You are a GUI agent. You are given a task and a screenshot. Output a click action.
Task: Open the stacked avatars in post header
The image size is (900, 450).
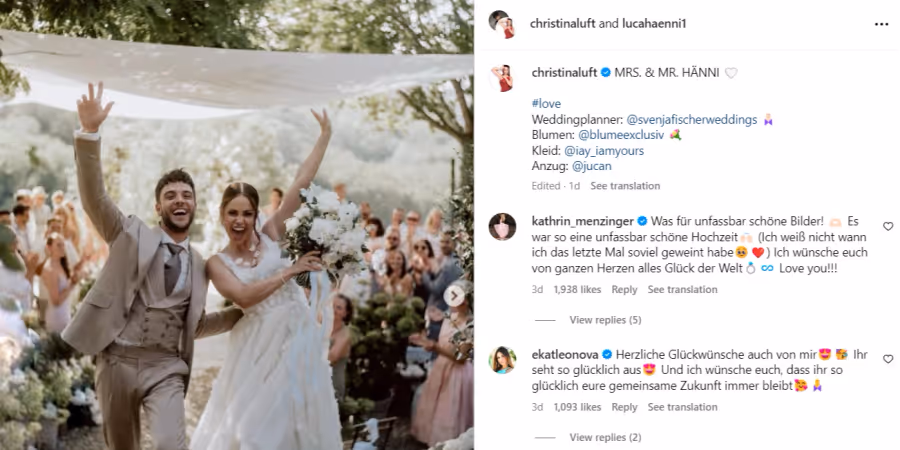pos(502,24)
